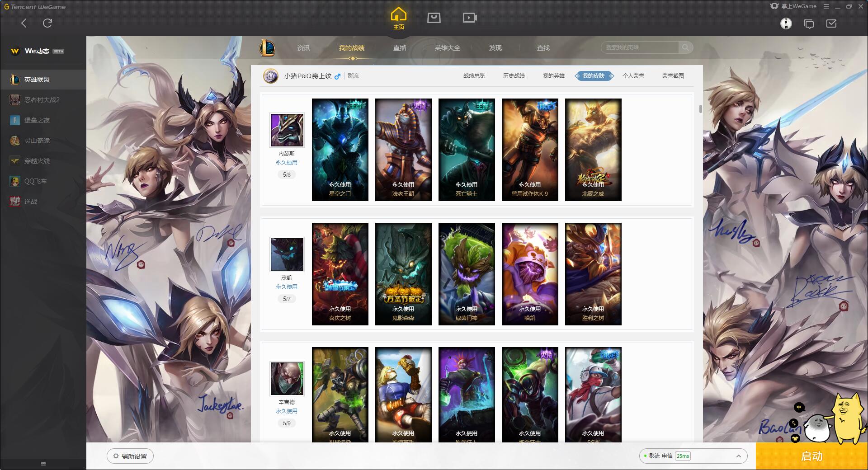Open the WeGame main menu icon
The image size is (868, 470).
coord(826,6)
